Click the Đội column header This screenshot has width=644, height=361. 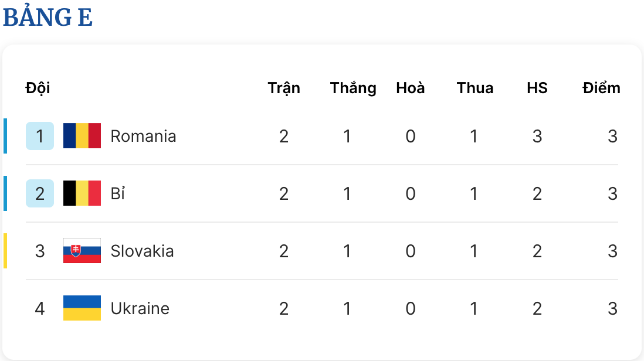pyautogui.click(x=38, y=88)
